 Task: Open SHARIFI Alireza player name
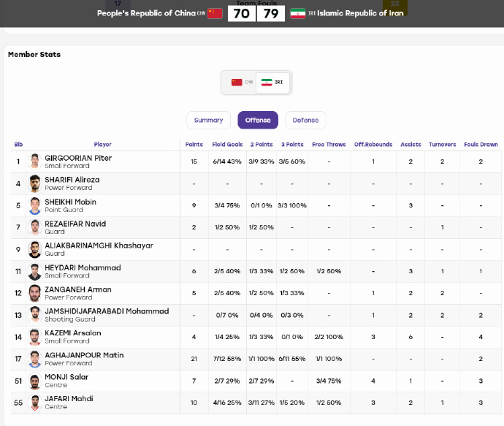click(72, 180)
